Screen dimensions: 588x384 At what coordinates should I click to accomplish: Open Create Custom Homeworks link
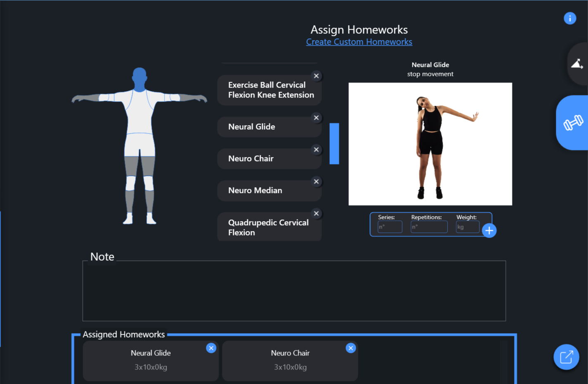(x=359, y=42)
